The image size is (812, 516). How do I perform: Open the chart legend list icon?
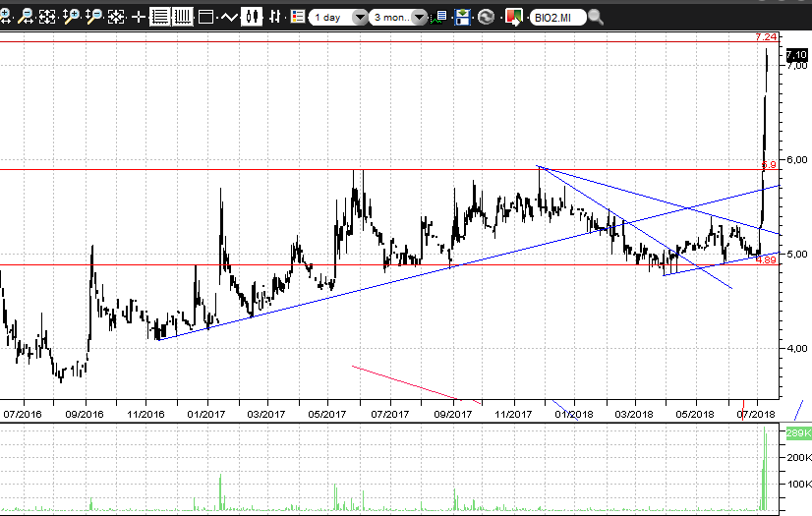298,17
